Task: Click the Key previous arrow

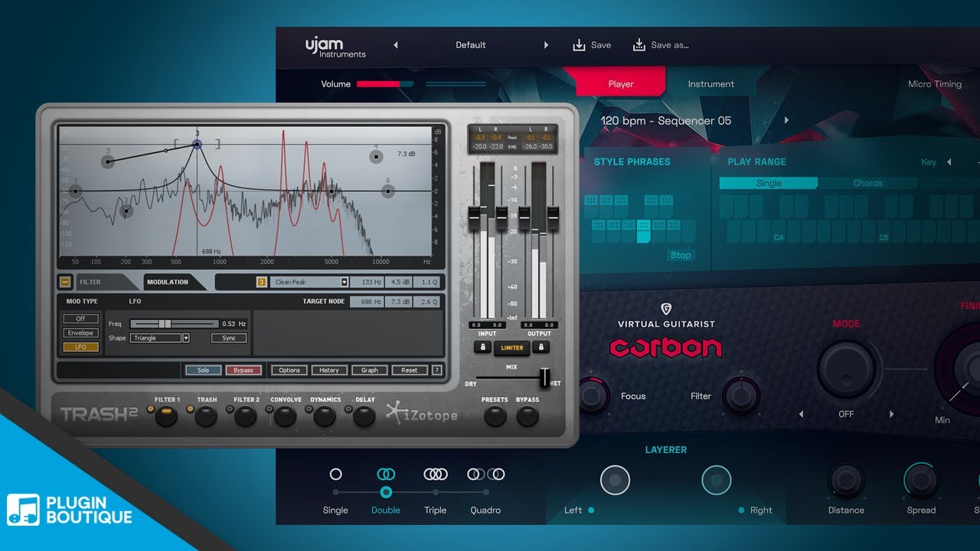Action: tap(949, 162)
